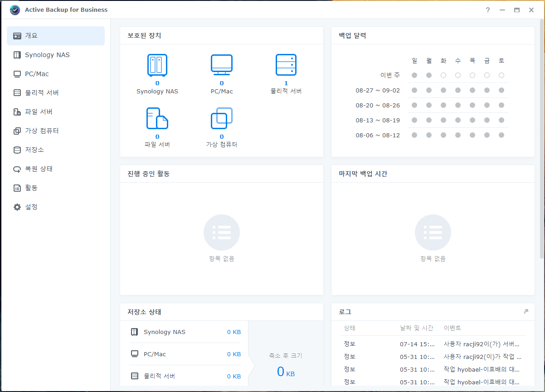Image resolution: width=545 pixels, height=392 pixels.
Task: Select Tuesday empty circle for 이번 주
Action: [x=443, y=75]
